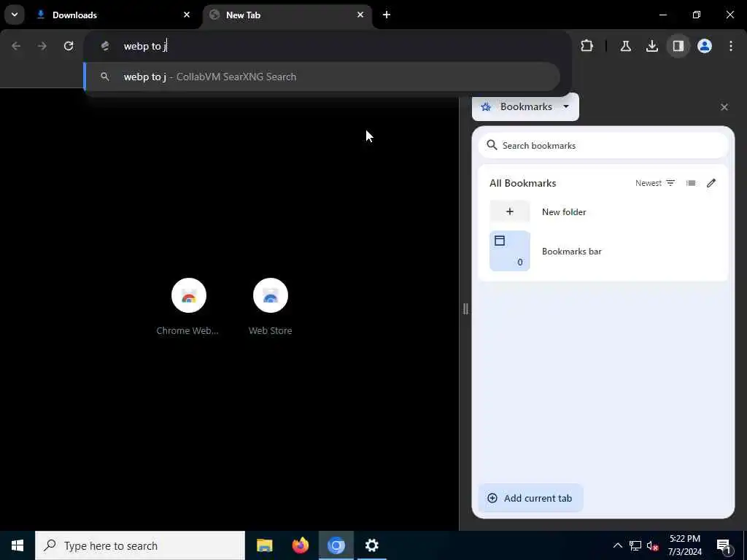Open a new browser tab with plus

(387, 15)
